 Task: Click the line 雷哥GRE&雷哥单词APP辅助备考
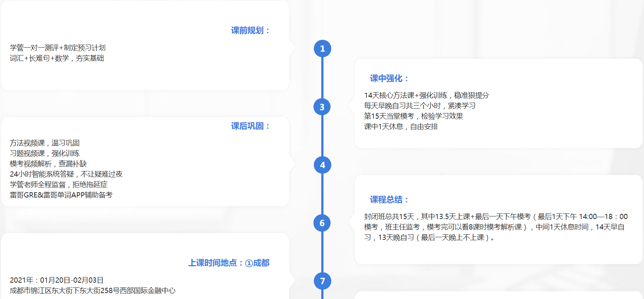click(x=61, y=195)
